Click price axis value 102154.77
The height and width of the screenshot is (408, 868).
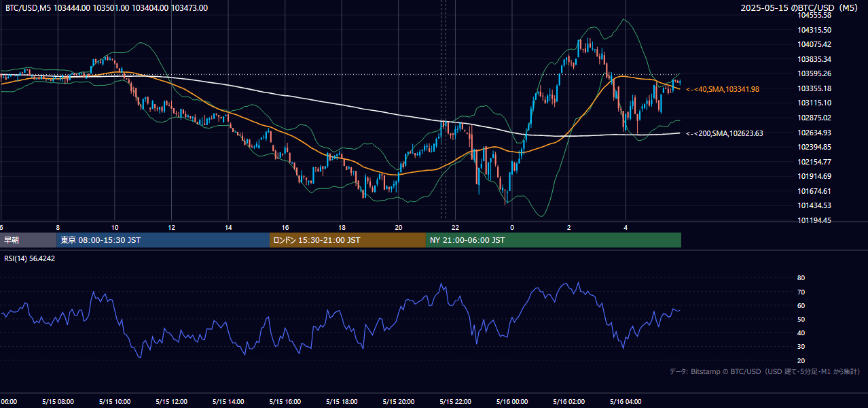tap(814, 162)
